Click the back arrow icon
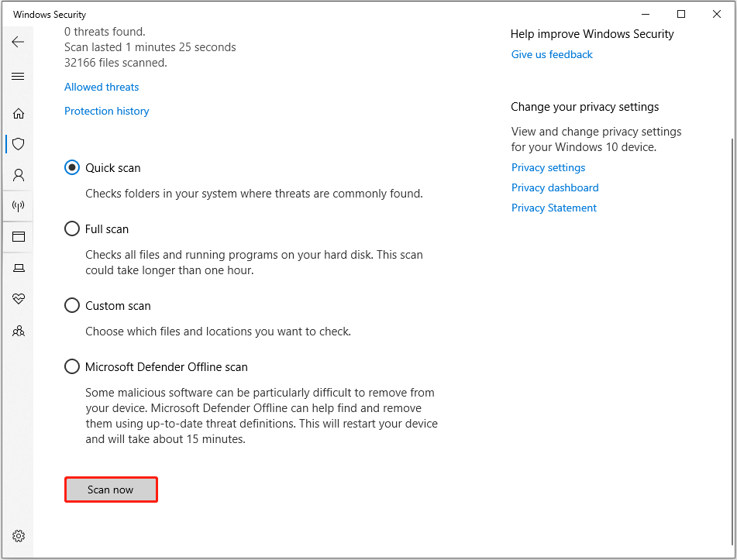Screen dimensions: 737x560 (x=19, y=42)
